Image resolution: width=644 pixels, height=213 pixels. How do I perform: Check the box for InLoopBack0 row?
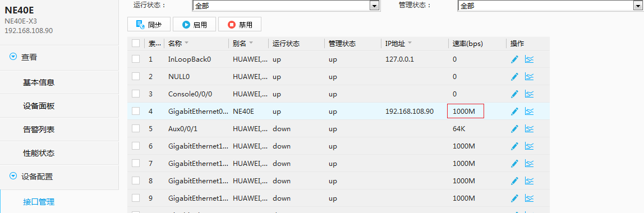tap(136, 59)
